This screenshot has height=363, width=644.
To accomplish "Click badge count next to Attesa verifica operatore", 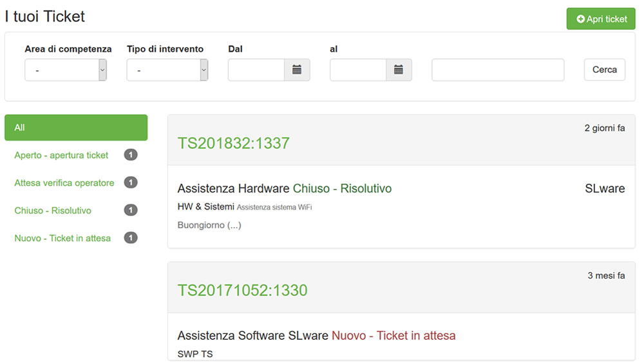I will 131,182.
